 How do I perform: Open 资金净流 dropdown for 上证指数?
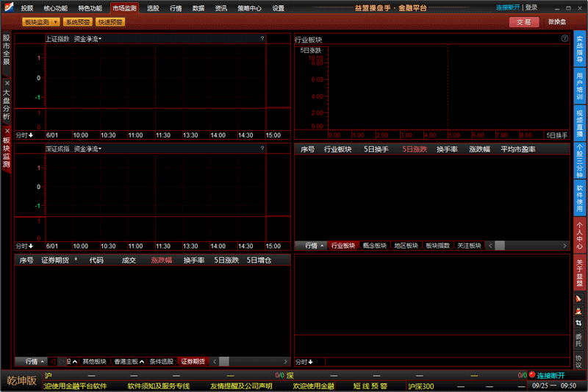[x=87, y=39]
